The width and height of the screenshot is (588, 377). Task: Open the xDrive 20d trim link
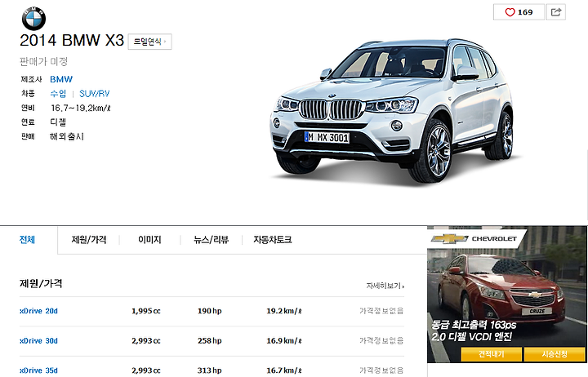click(38, 311)
